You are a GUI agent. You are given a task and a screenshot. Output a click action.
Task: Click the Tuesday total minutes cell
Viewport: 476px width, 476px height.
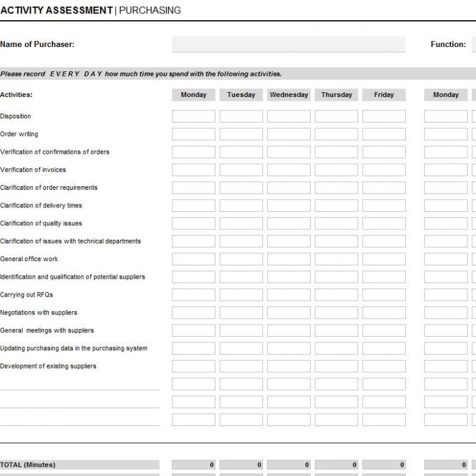pos(241,465)
